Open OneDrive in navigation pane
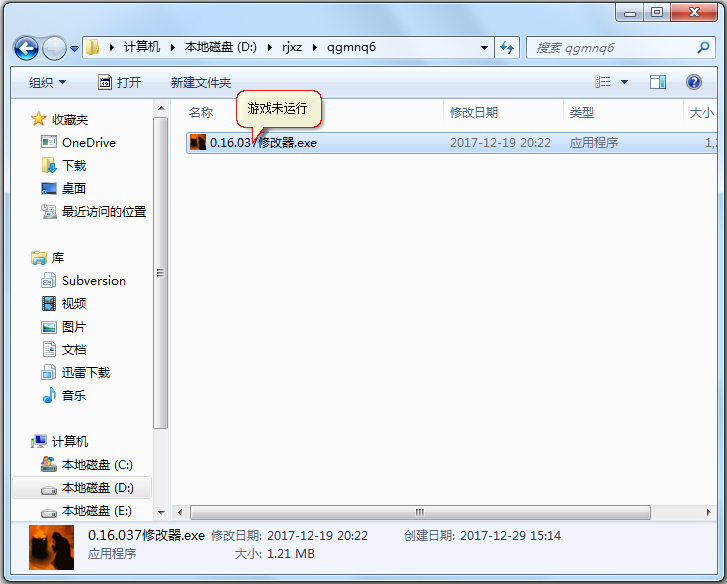Screen dimensions: 727x584 [x=89, y=143]
